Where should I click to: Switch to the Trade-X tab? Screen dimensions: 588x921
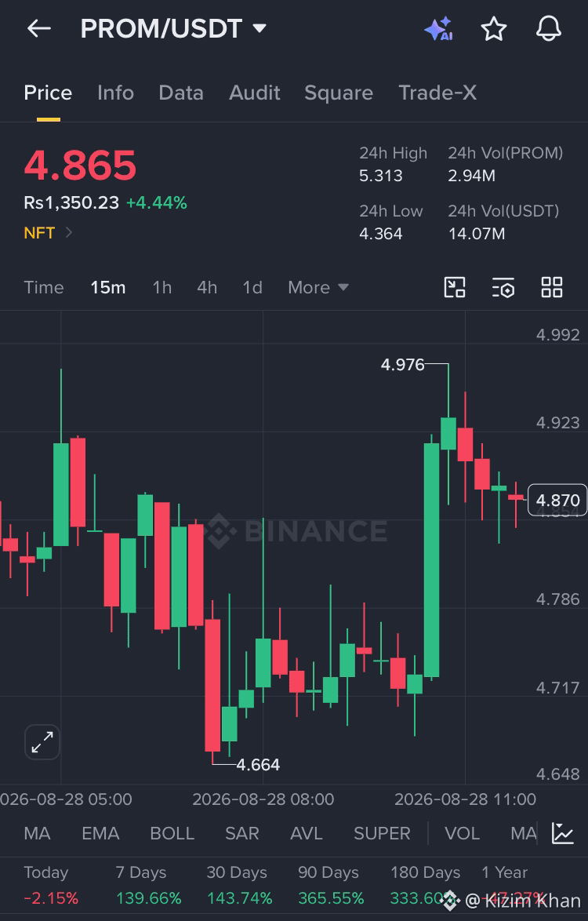tap(437, 93)
